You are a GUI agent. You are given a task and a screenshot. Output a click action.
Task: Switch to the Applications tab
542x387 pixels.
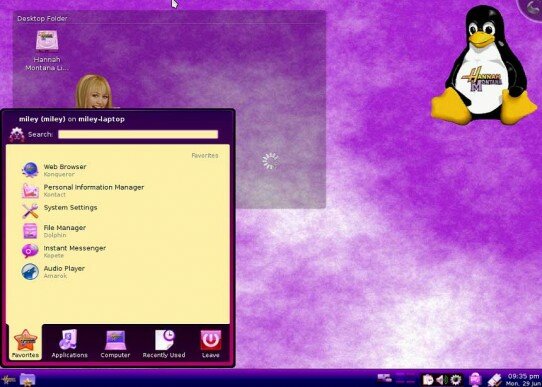[x=69, y=344]
